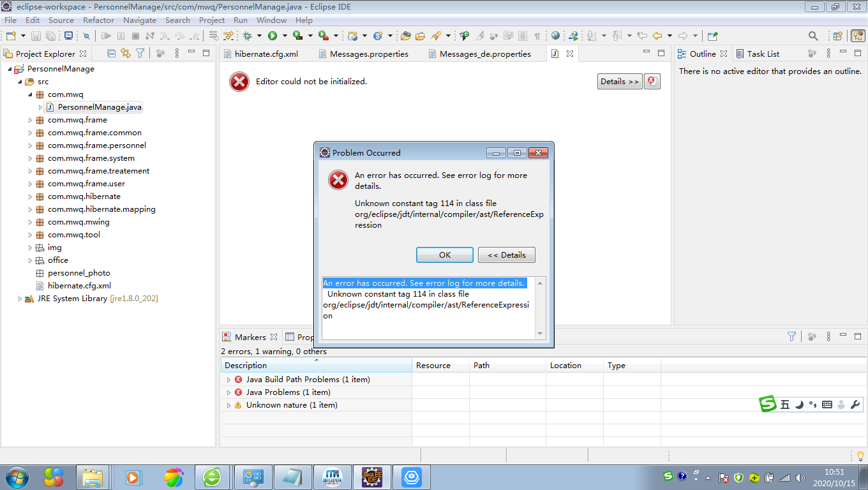The image size is (868, 490).
Task: Toggle Focus on Active Task in Project Explorer
Action: 160,54
